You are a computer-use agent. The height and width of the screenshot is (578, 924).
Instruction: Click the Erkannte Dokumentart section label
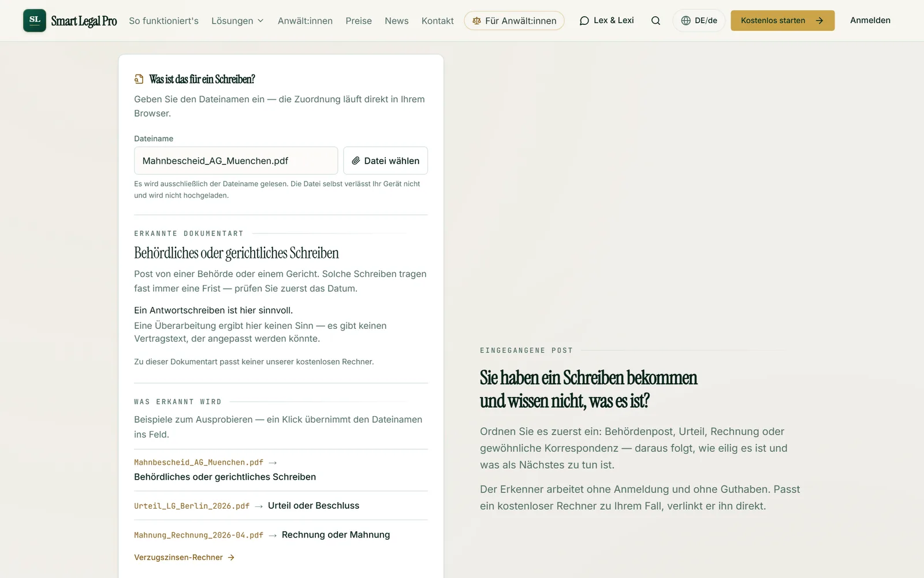tap(189, 234)
